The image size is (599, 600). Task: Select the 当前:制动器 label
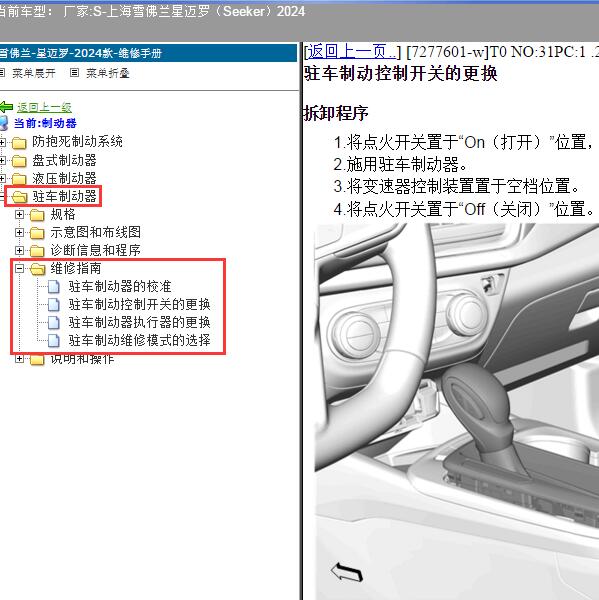[x=45, y=123]
